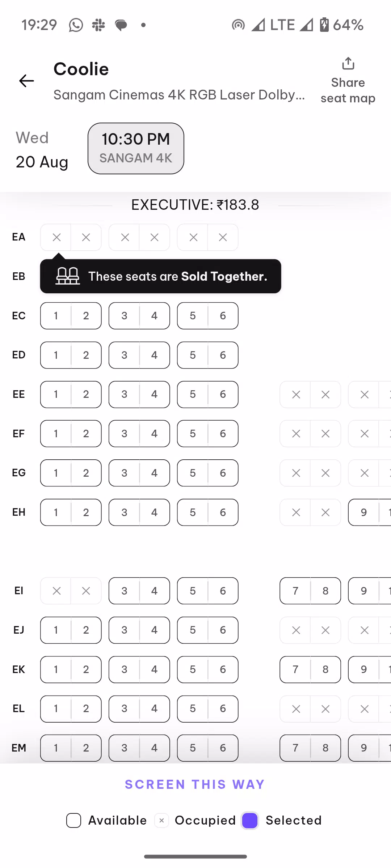
Task: Select seat 1 in row EC
Action: click(56, 316)
